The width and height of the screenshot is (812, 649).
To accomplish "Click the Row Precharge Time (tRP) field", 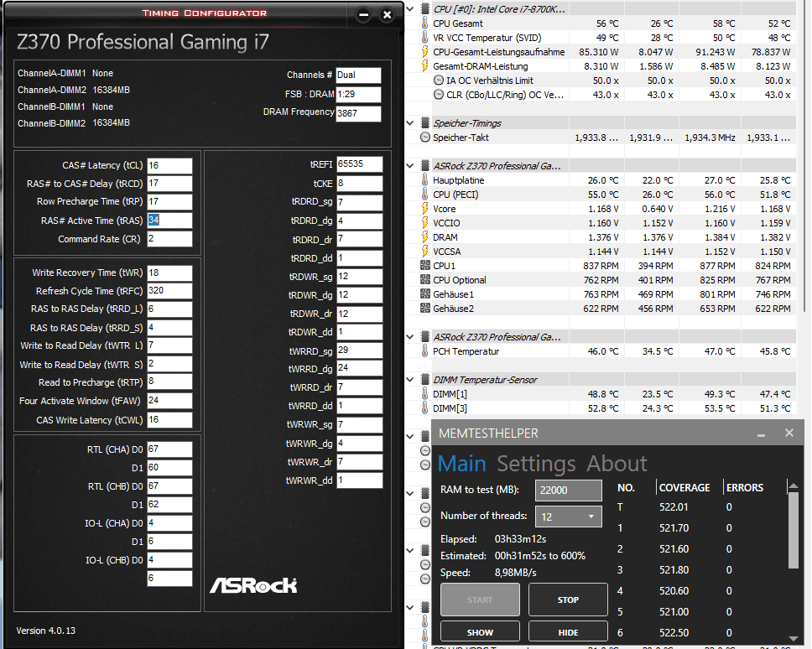I will (169, 202).
